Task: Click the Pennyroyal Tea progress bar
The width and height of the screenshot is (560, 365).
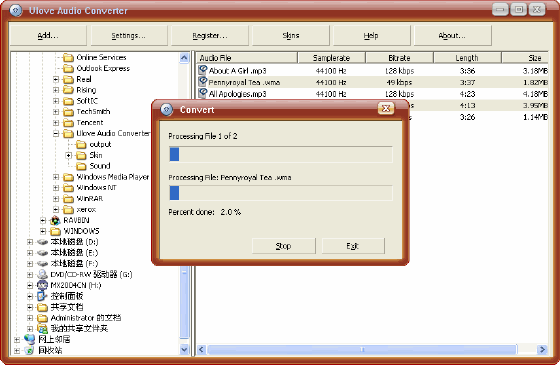Action: click(x=281, y=193)
